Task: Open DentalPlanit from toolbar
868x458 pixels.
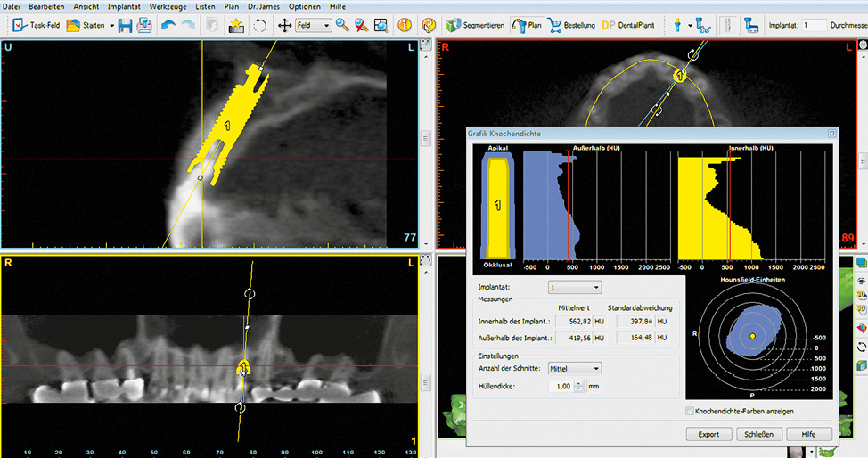Action: click(x=628, y=26)
